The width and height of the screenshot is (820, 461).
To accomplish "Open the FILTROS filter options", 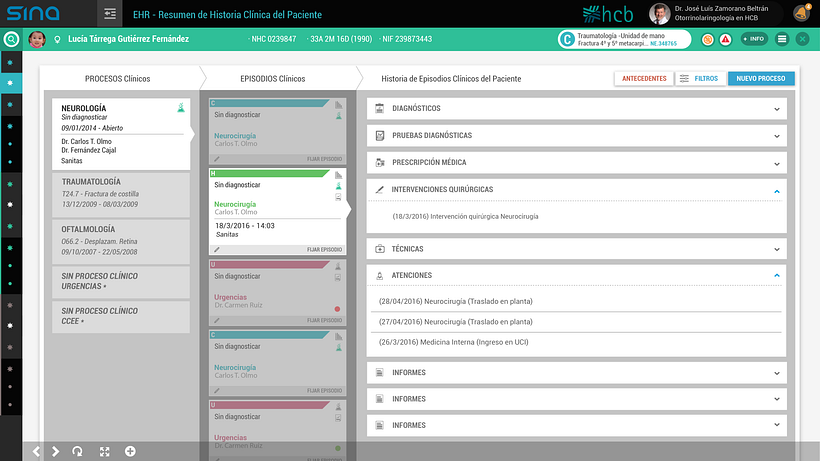I will (700, 78).
